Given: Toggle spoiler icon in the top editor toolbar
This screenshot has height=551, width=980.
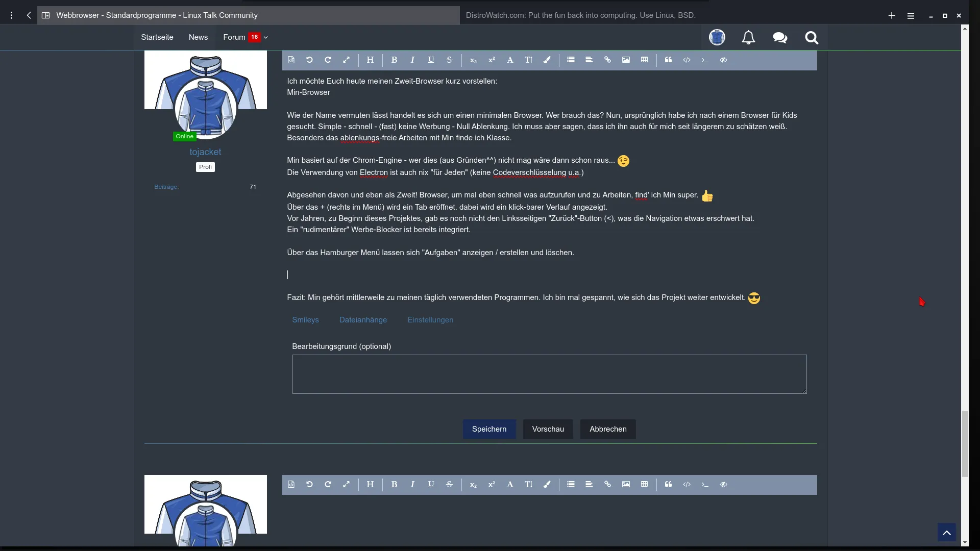Looking at the screenshot, I should pyautogui.click(x=723, y=60).
